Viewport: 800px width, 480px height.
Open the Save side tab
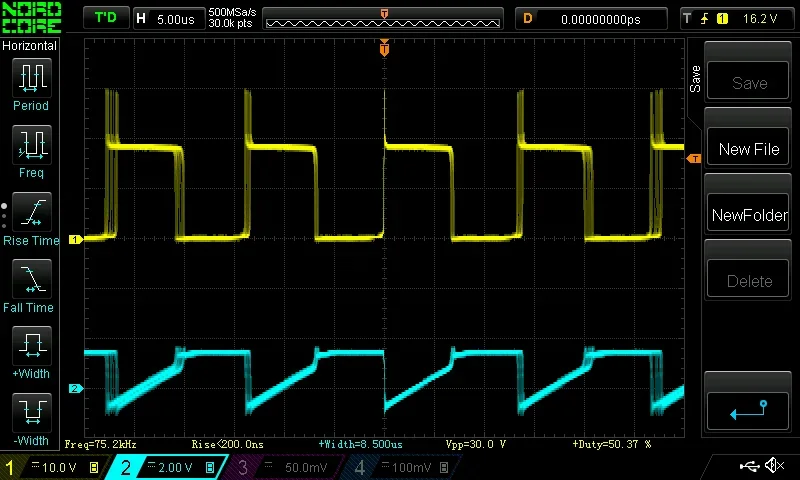click(x=695, y=79)
